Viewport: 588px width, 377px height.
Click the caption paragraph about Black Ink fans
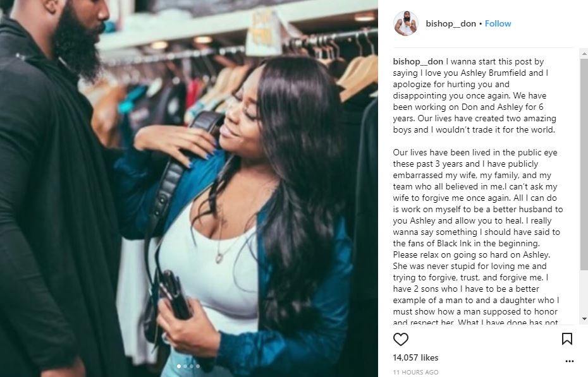click(x=476, y=237)
